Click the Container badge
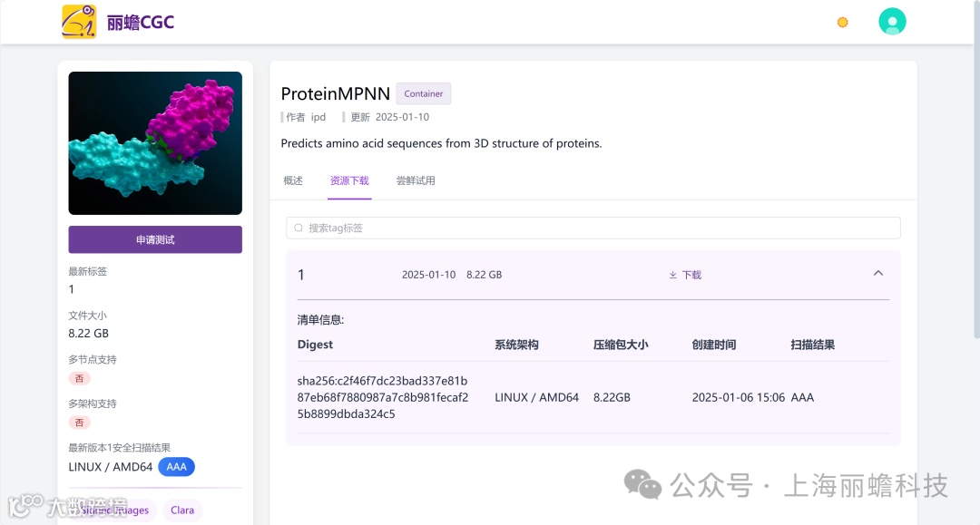Viewport: 980px width, 525px height. tap(423, 93)
